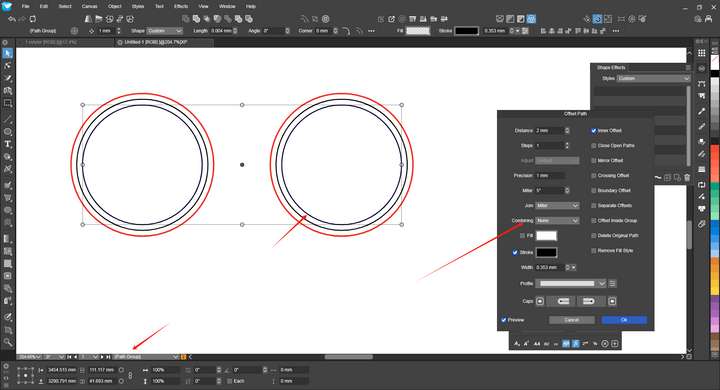
Task: Confirm the offset with OK button
Action: (624, 320)
